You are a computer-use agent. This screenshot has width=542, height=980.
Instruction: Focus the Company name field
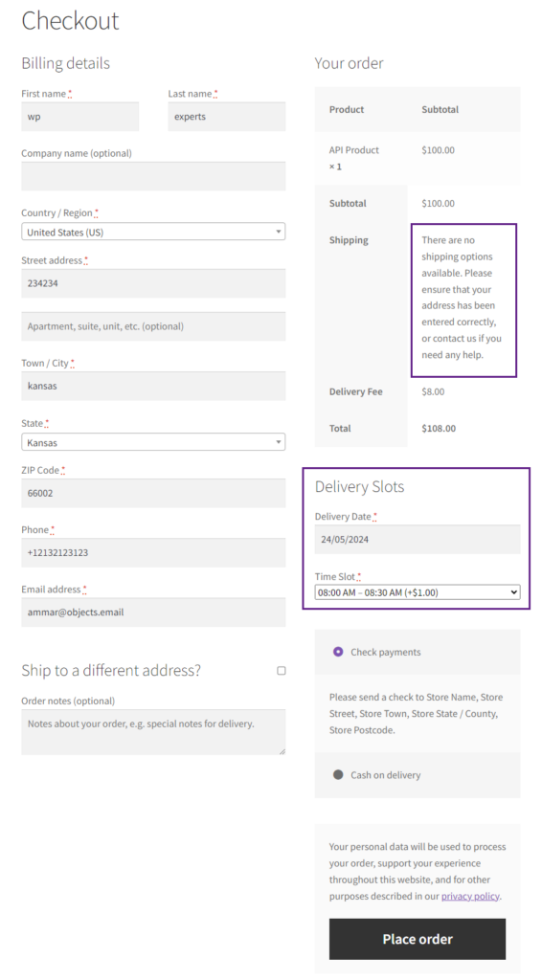(153, 176)
